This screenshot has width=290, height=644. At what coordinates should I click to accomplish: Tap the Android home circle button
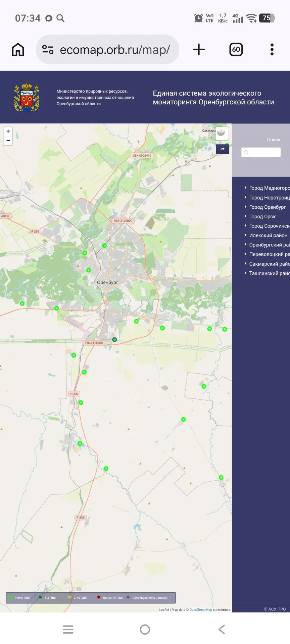tap(145, 629)
